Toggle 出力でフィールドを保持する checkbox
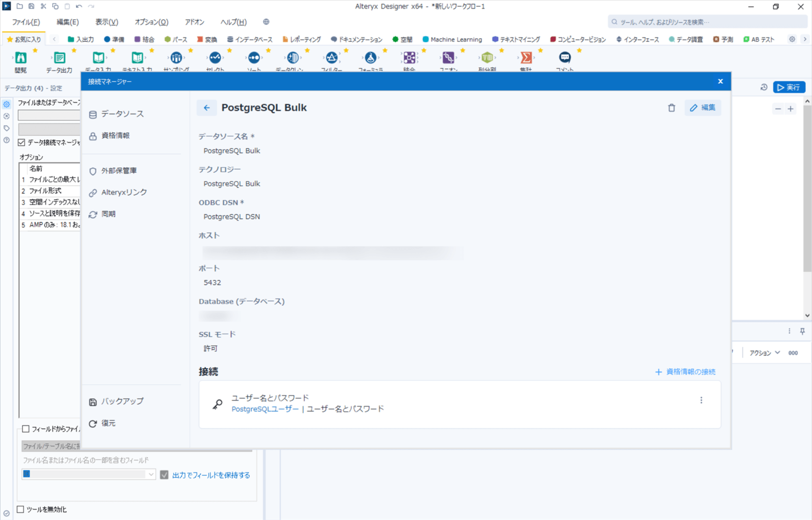Image resolution: width=812 pixels, height=520 pixels. [164, 474]
